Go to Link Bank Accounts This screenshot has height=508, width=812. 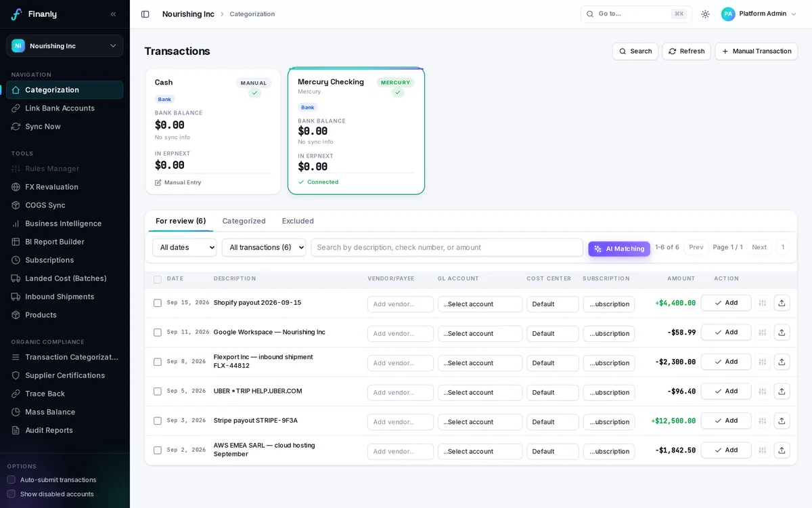[65, 108]
